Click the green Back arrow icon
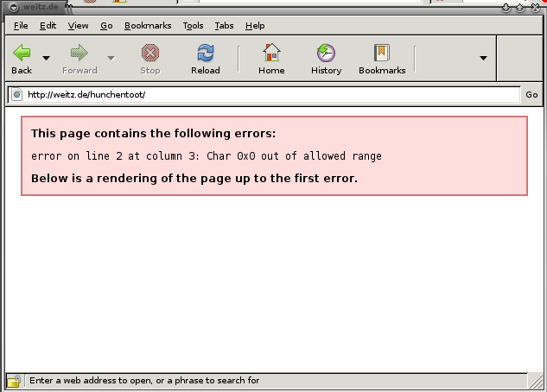Image resolution: width=547 pixels, height=392 pixels. tap(22, 54)
